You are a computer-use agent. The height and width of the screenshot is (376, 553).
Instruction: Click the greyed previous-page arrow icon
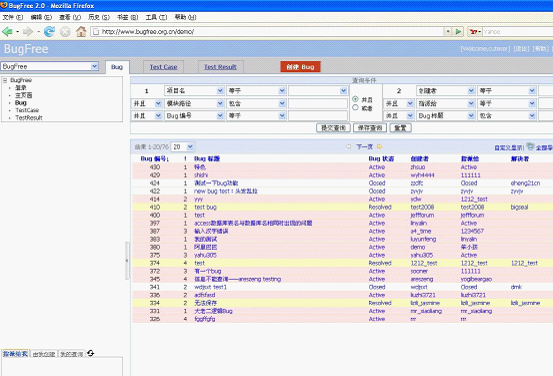click(x=349, y=146)
